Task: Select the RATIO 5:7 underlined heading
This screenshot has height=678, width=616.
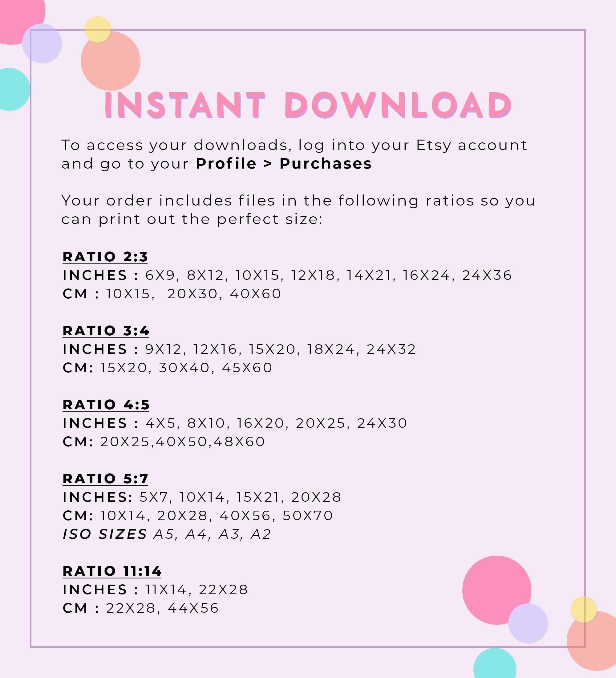Action: pyautogui.click(x=106, y=479)
